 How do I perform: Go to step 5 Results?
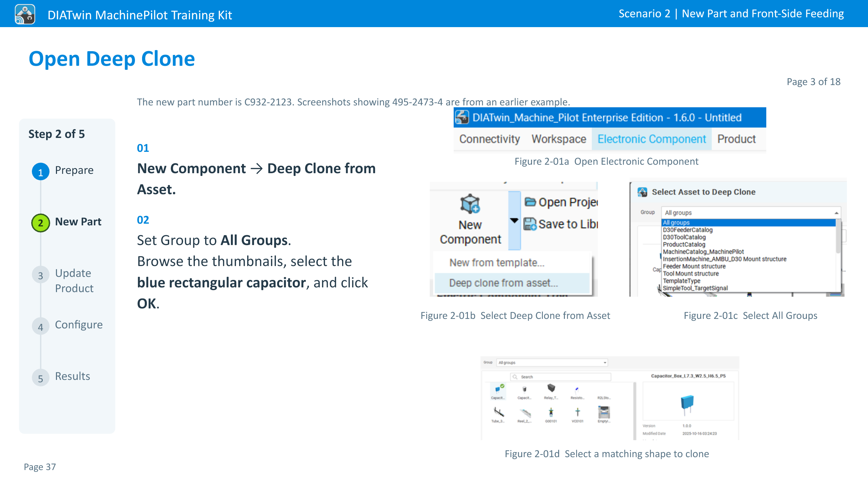click(x=61, y=377)
